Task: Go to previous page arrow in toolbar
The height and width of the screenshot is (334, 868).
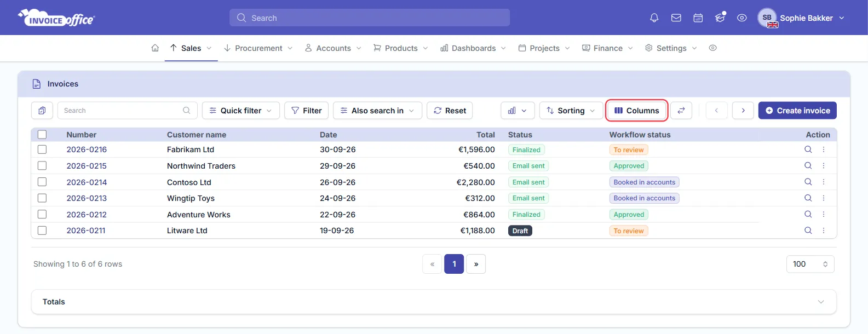Action: [716, 111]
